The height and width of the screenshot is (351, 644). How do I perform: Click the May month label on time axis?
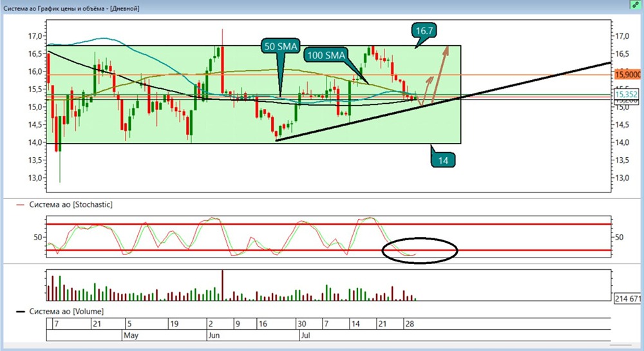(x=131, y=336)
